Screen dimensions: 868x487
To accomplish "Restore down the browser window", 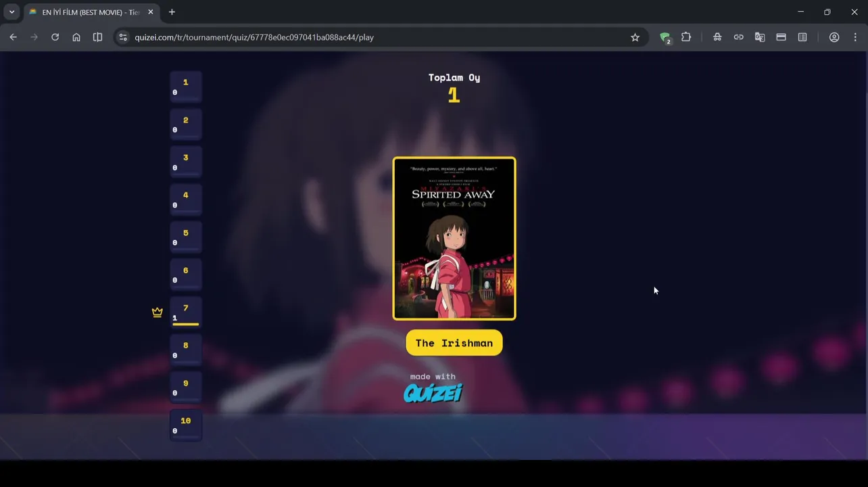I will (827, 12).
